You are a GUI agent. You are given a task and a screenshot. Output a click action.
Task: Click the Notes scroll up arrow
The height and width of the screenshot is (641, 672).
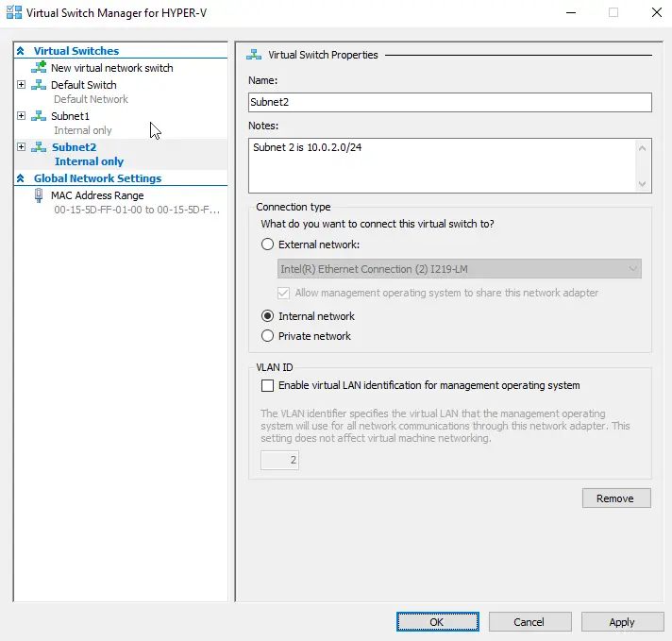pos(642,148)
